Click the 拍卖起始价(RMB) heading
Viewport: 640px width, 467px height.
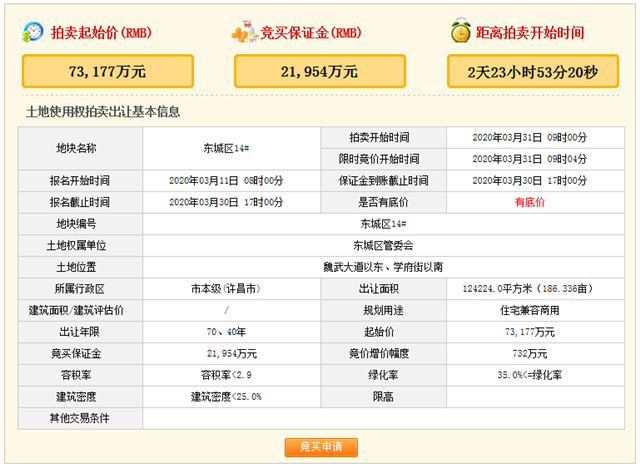point(101,32)
